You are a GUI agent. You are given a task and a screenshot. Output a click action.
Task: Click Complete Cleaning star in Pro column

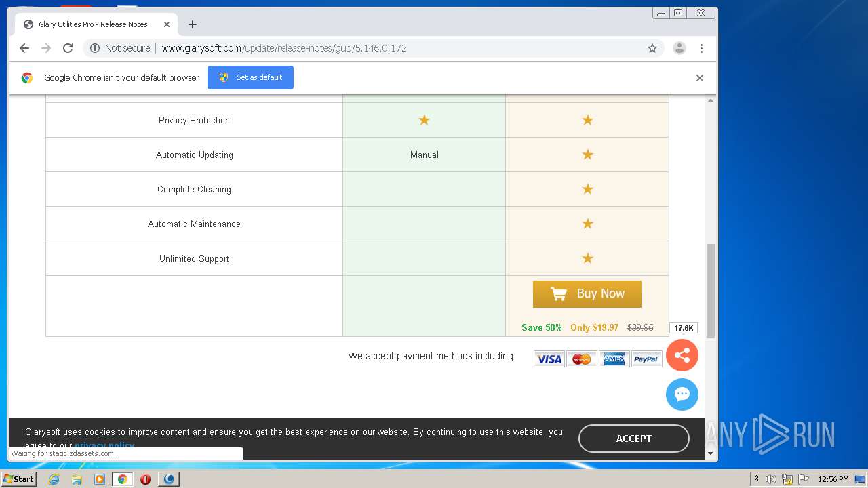tap(588, 189)
